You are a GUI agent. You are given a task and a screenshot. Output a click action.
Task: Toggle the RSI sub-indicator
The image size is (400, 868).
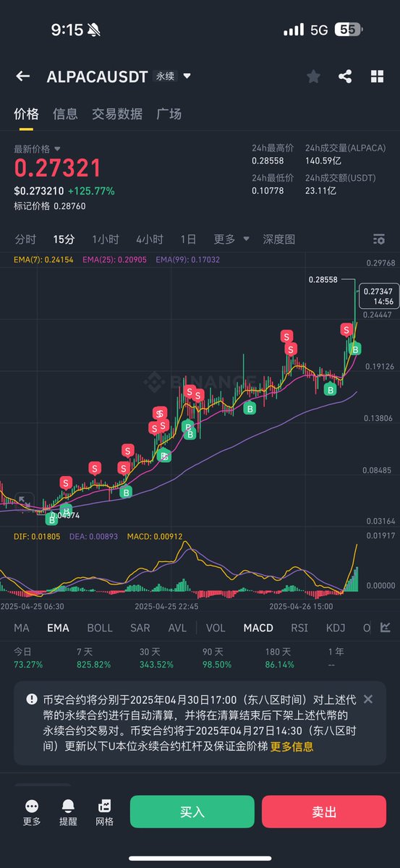point(299,628)
